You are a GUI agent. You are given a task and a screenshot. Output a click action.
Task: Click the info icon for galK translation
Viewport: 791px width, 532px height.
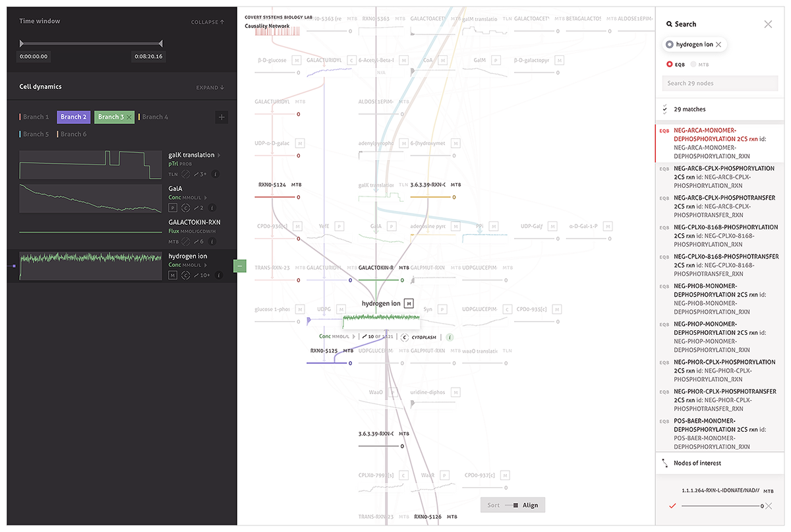click(x=215, y=175)
